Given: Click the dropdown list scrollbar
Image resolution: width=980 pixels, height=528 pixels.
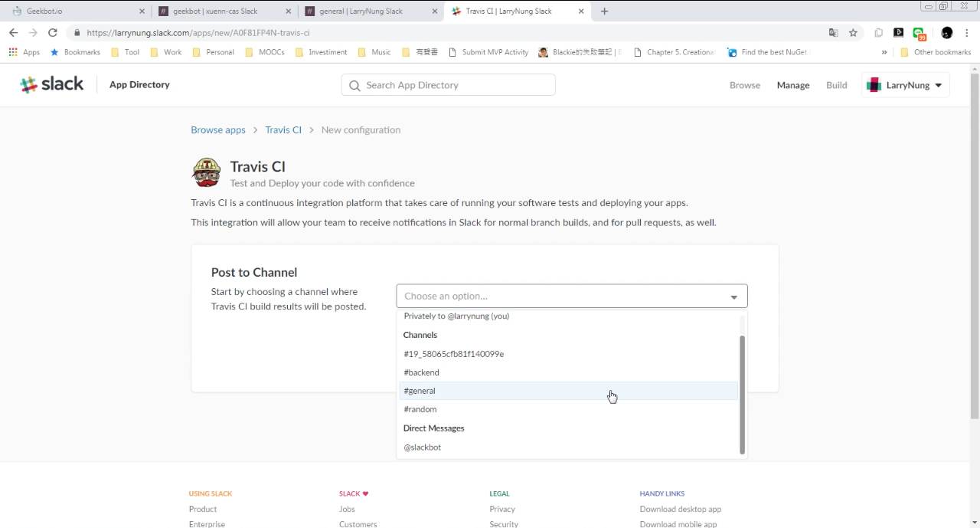Looking at the screenshot, I should click(x=742, y=395).
